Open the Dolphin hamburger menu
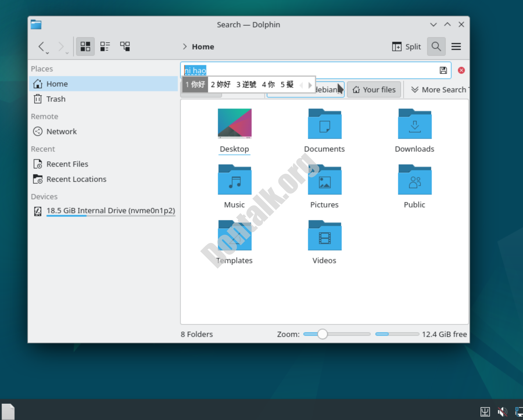The height and width of the screenshot is (420, 523). [x=456, y=46]
